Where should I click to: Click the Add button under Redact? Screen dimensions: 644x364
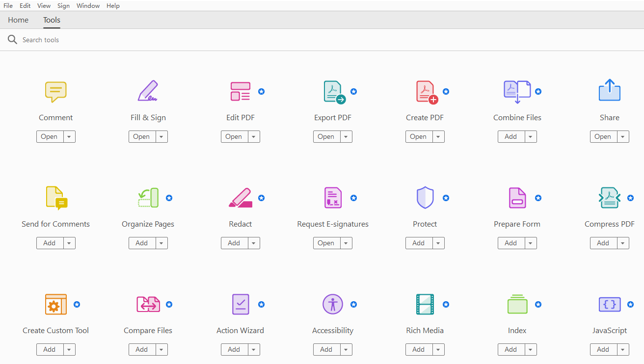click(234, 243)
